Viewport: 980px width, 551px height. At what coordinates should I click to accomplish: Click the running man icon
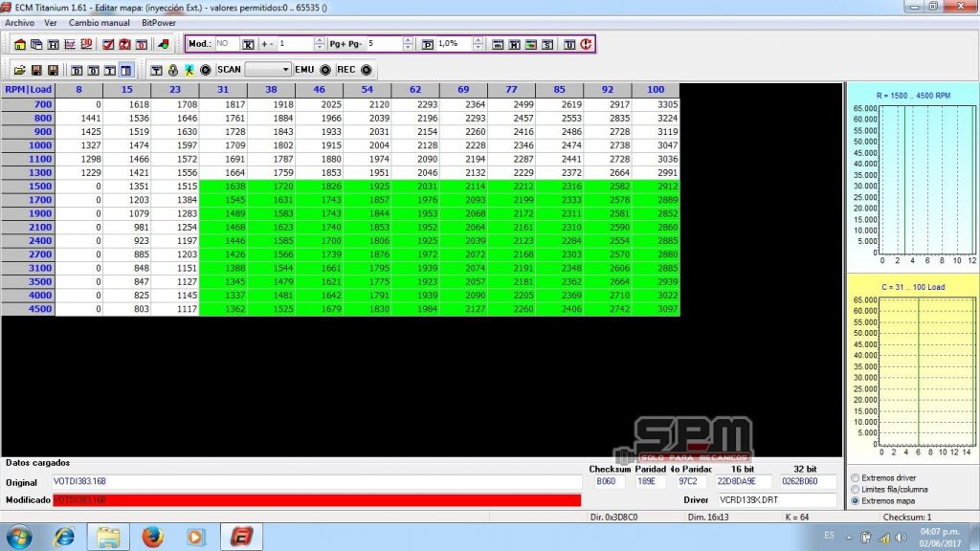[x=189, y=70]
